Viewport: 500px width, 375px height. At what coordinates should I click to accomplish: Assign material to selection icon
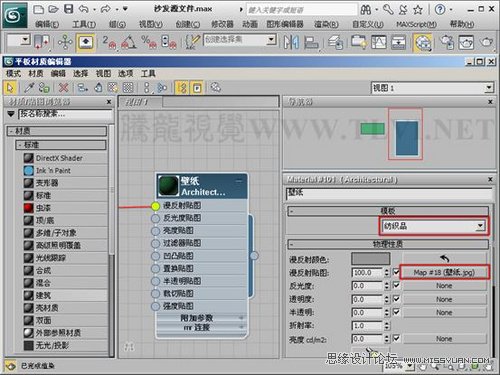tap(44, 88)
